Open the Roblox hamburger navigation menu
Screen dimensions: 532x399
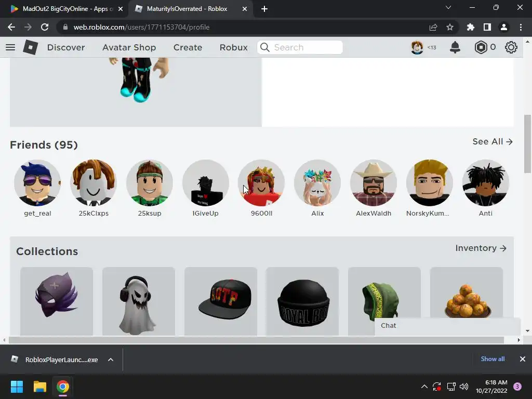[10, 47]
